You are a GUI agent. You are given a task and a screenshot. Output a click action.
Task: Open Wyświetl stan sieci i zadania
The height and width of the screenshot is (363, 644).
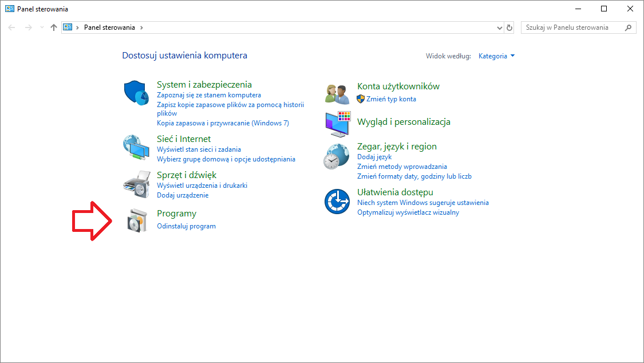199,149
